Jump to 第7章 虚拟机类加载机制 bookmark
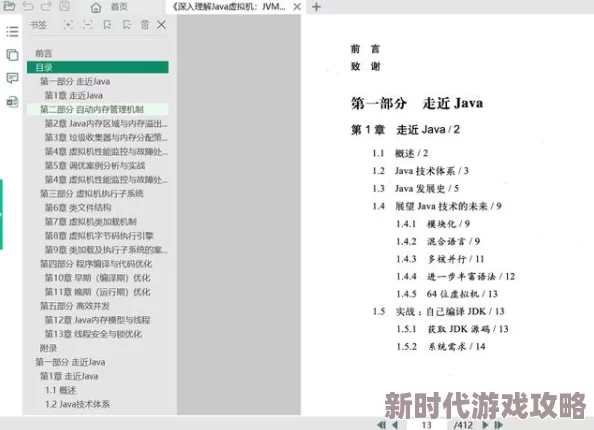Image resolution: width=594 pixels, height=430 pixels. click(91, 222)
